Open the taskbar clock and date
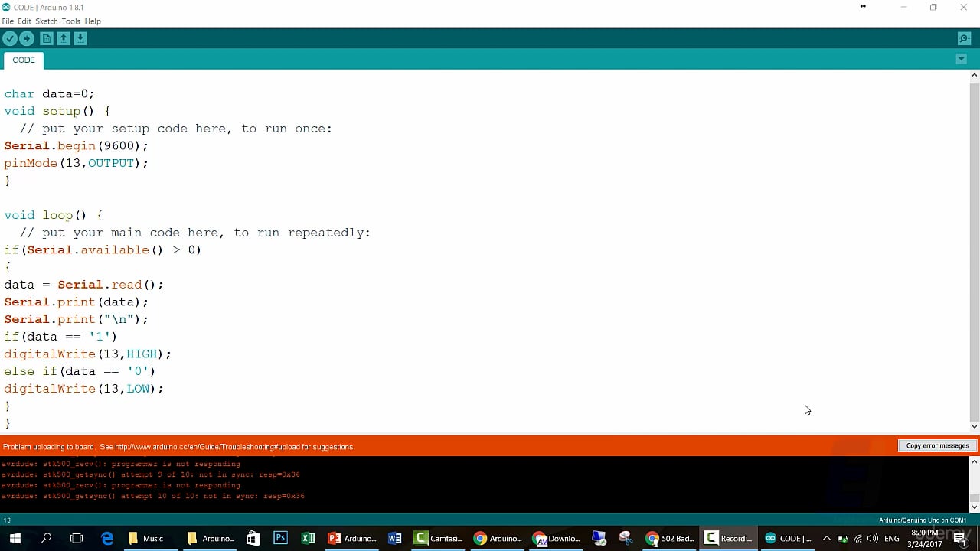 926,539
